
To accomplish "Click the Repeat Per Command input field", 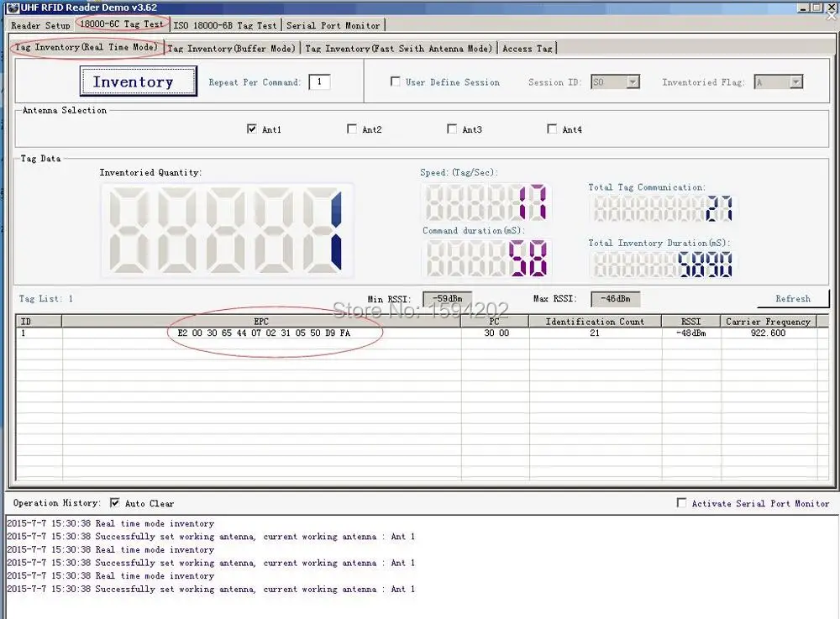I will [x=319, y=82].
